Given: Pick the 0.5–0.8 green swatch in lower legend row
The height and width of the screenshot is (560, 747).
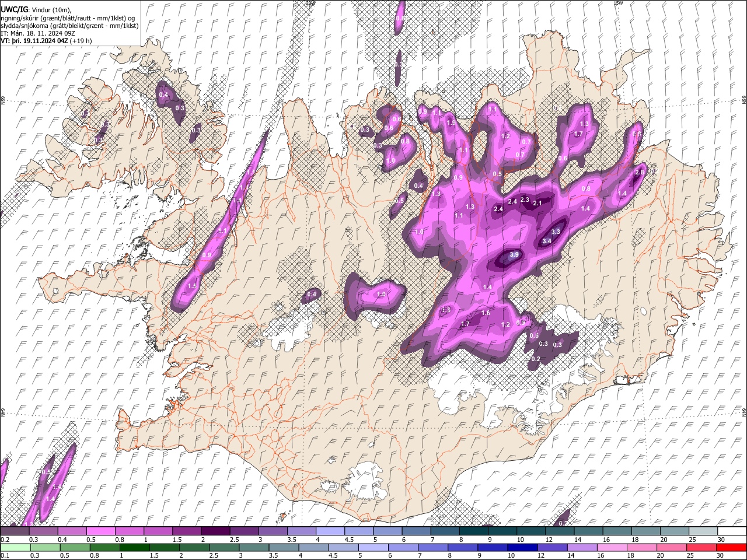Looking at the screenshot, I should pos(104,547).
